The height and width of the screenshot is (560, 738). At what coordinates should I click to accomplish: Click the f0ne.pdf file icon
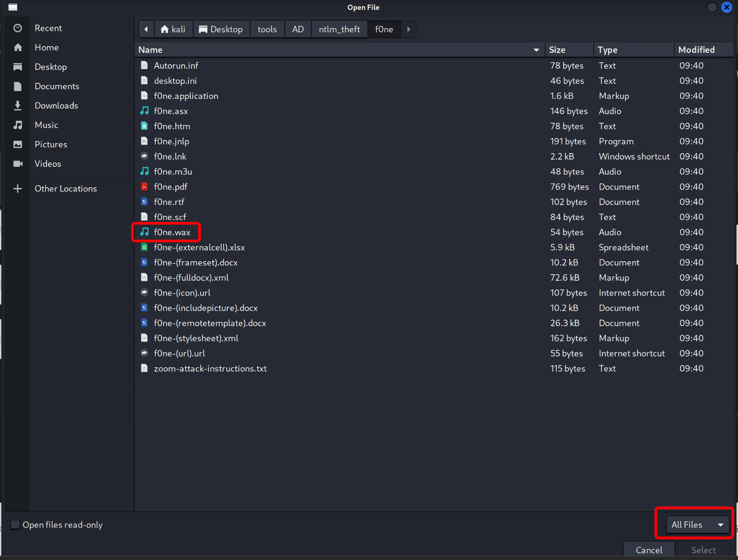(144, 187)
